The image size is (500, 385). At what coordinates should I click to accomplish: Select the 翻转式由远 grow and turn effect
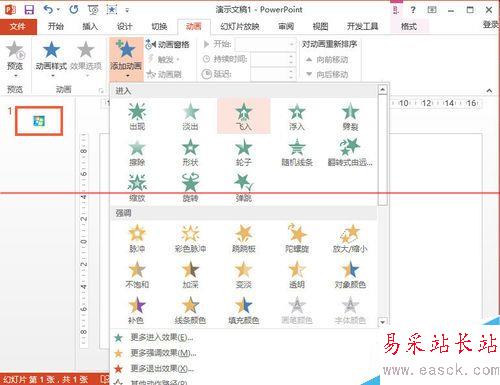tap(350, 152)
